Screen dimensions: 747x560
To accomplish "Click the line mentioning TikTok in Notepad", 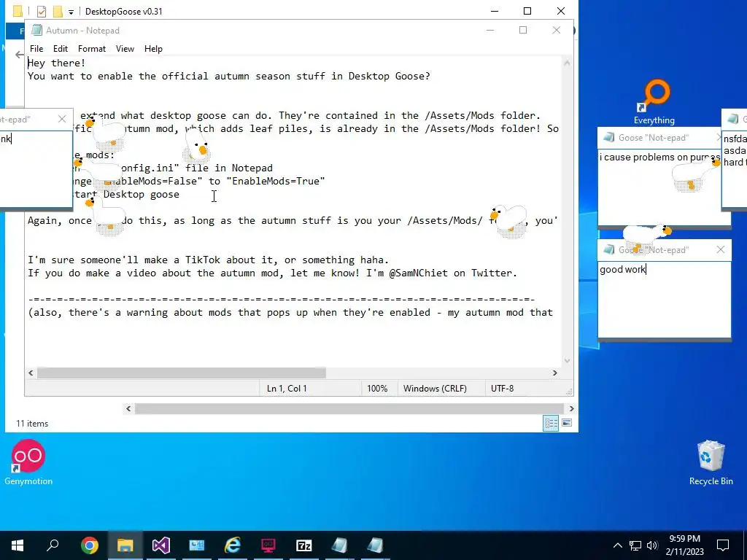I will pyautogui.click(x=208, y=260).
